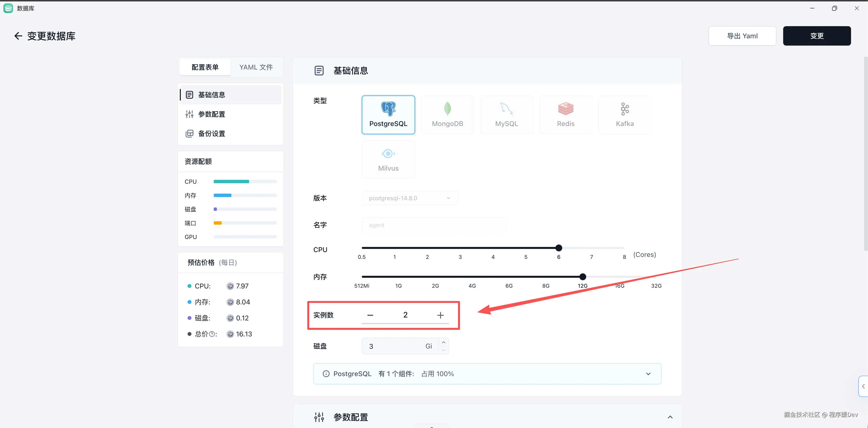This screenshot has width=868, height=428.
Task: Go to 备份设置 in sidebar
Action: [212, 134]
